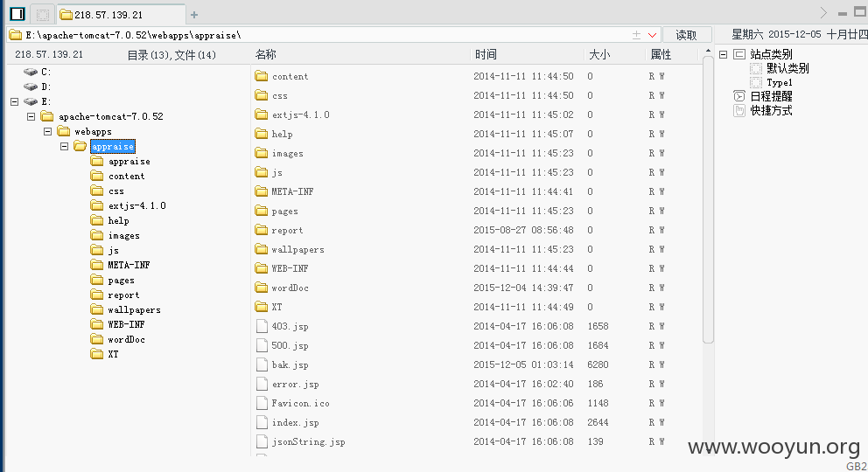
Task: Collapse the webapps tree node
Action: [x=47, y=131]
